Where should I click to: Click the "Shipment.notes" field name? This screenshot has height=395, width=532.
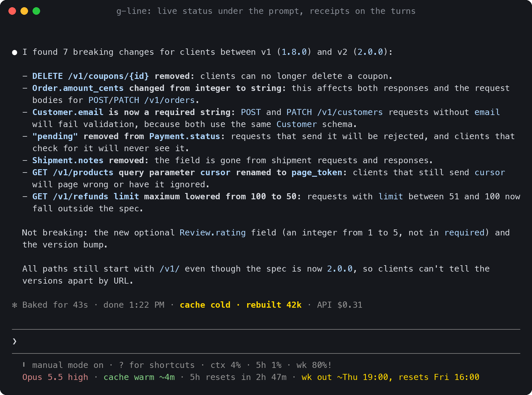(68, 160)
